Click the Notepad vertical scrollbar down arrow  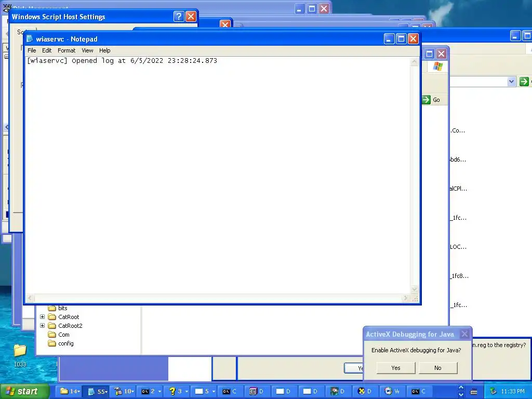[x=414, y=289]
